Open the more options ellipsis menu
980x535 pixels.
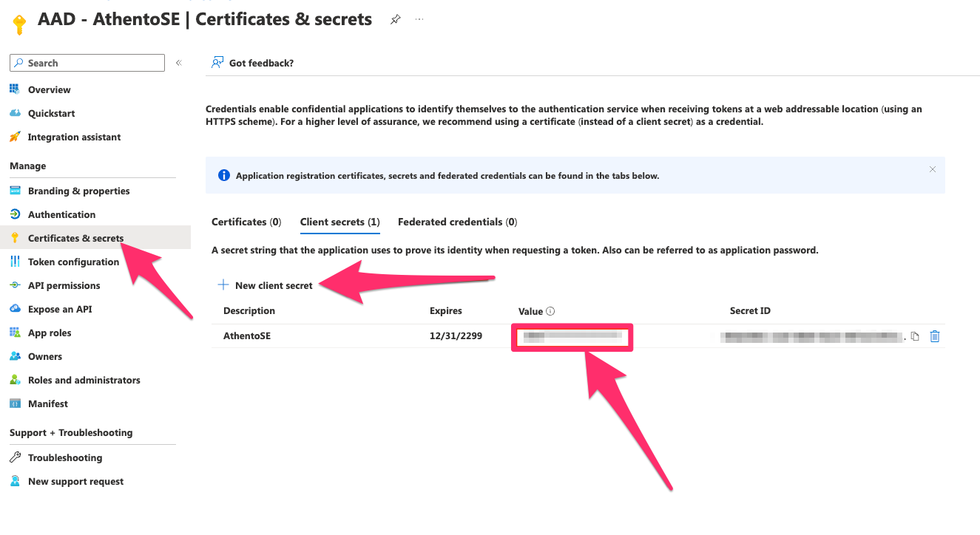point(419,20)
